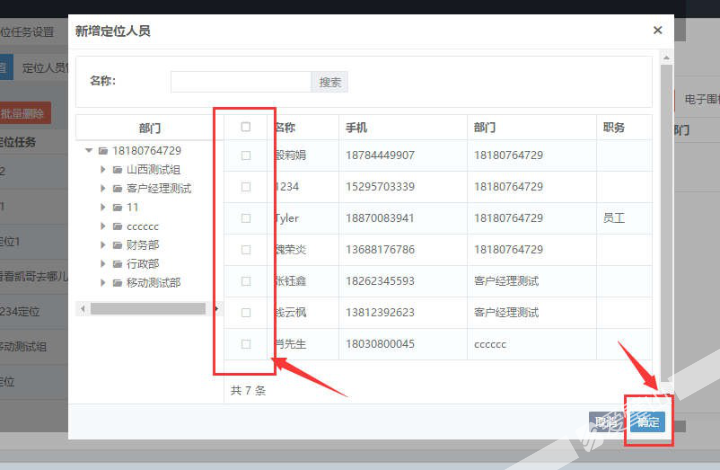The width and height of the screenshot is (720, 470).
Task: Check the box for phone 13688176786
Action: tap(246, 250)
